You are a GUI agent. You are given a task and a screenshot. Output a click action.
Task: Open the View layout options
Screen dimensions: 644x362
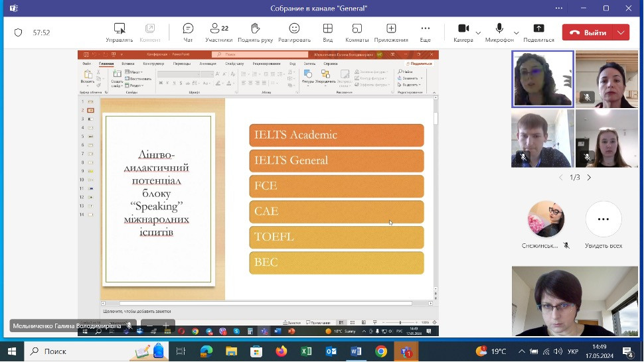click(x=327, y=32)
